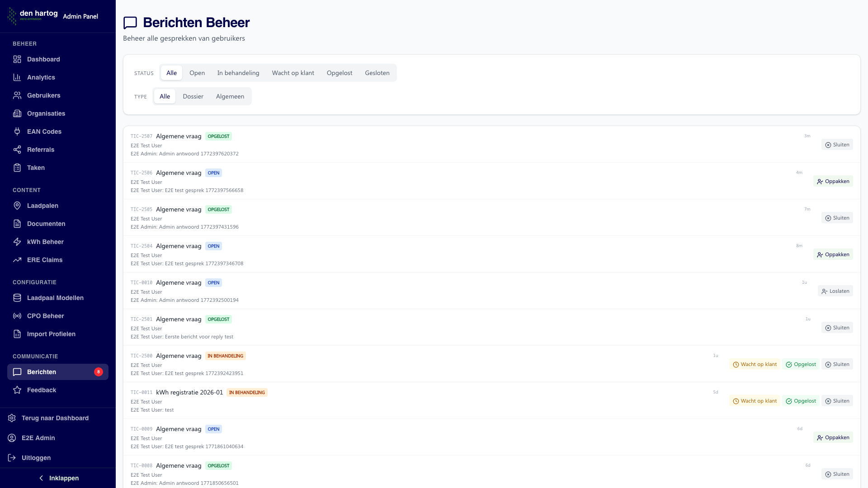Select the Dossier type filter
This screenshot has height=488, width=868.
click(193, 96)
